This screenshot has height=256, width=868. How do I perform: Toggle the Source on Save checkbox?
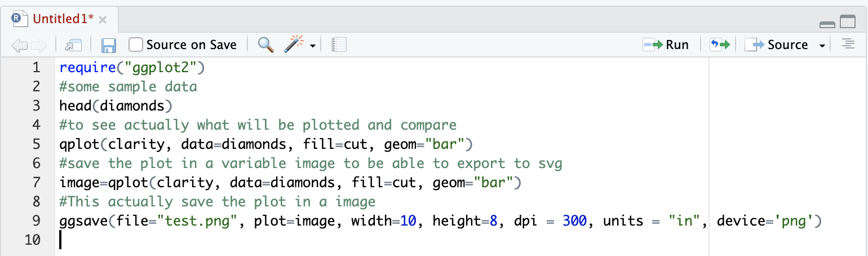135,45
